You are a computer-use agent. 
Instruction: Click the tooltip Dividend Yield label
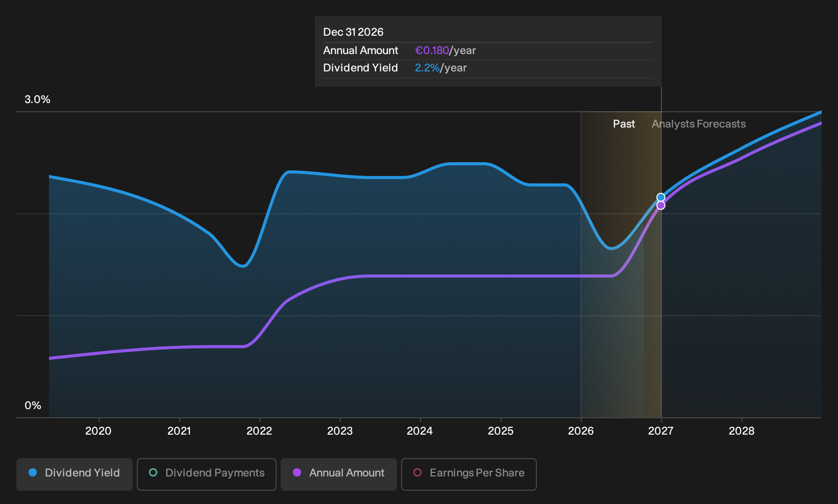[360, 68]
